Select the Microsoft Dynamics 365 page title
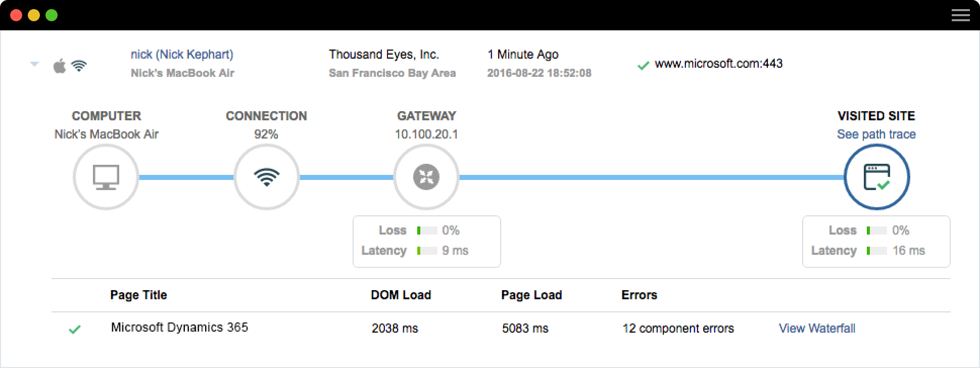The height and width of the screenshot is (368, 980). (179, 328)
